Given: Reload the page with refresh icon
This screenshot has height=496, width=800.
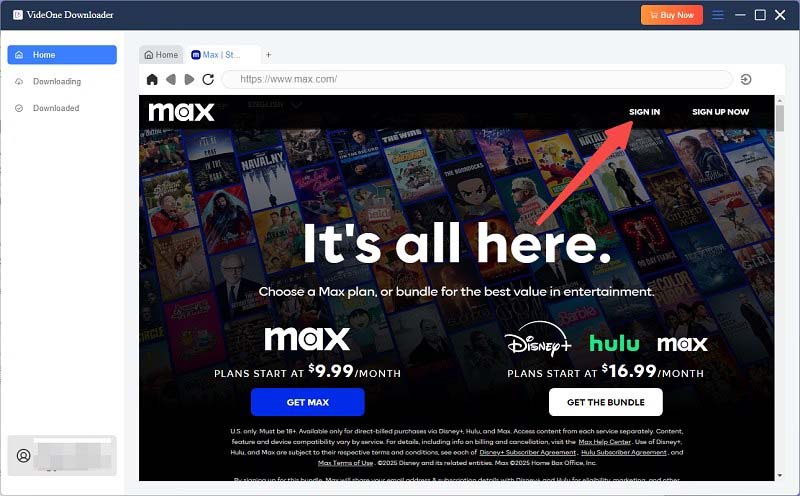Looking at the screenshot, I should pos(208,79).
